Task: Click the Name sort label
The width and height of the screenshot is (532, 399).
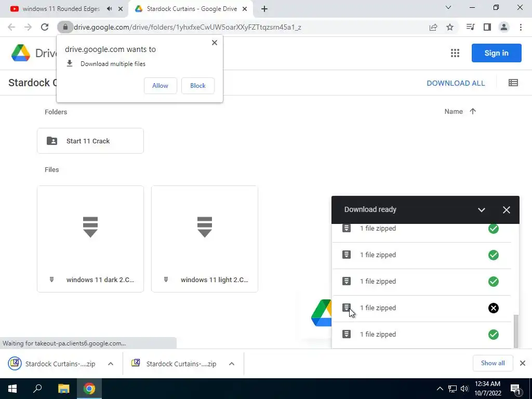Action: pyautogui.click(x=453, y=111)
